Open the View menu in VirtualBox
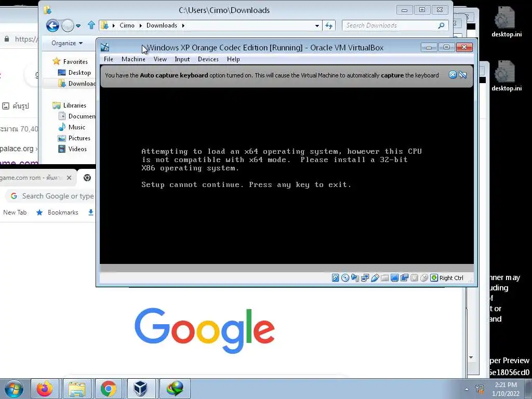Image resolution: width=532 pixels, height=399 pixels. pos(160,59)
